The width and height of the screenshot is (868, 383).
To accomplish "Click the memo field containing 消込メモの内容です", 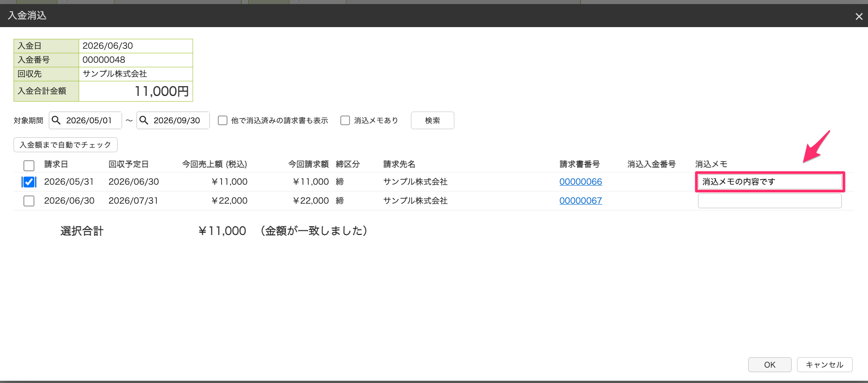I will [x=769, y=182].
